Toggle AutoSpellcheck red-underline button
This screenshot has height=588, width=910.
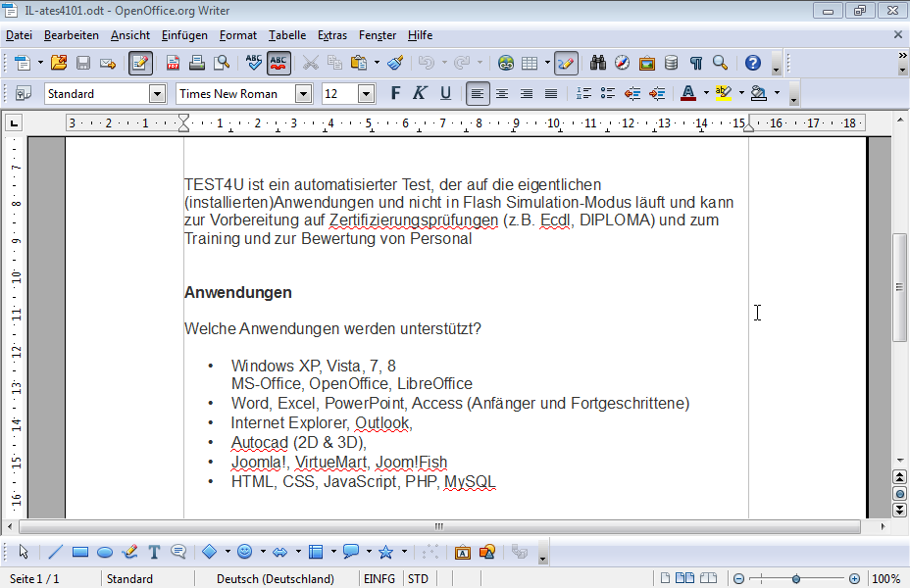[x=278, y=63]
